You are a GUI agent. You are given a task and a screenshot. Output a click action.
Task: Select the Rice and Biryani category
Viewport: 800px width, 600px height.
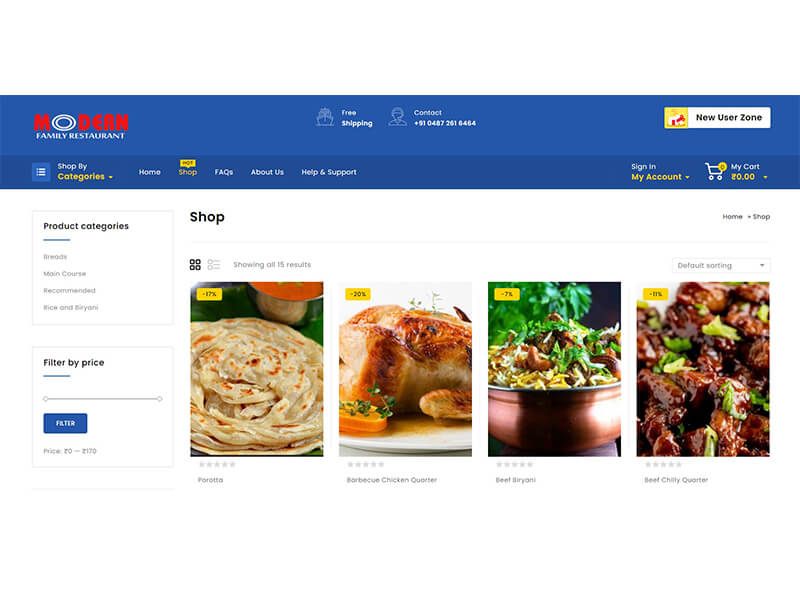[x=71, y=308]
